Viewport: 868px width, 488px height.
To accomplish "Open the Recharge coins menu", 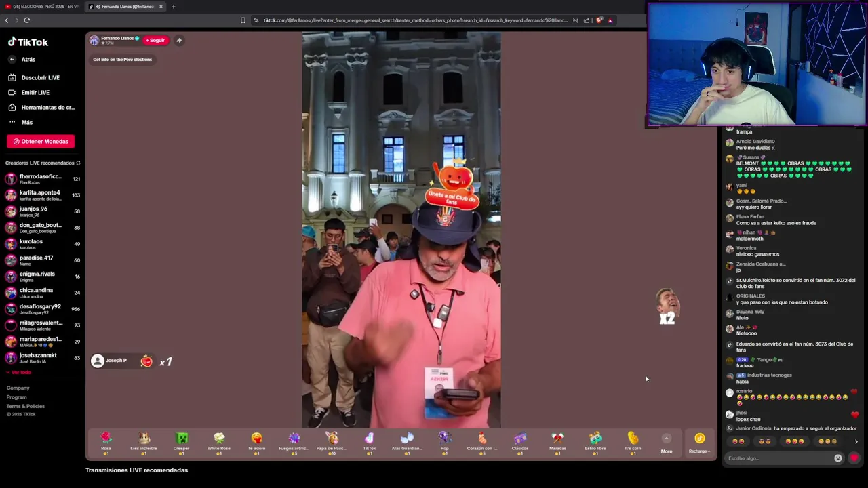I will [699, 443].
